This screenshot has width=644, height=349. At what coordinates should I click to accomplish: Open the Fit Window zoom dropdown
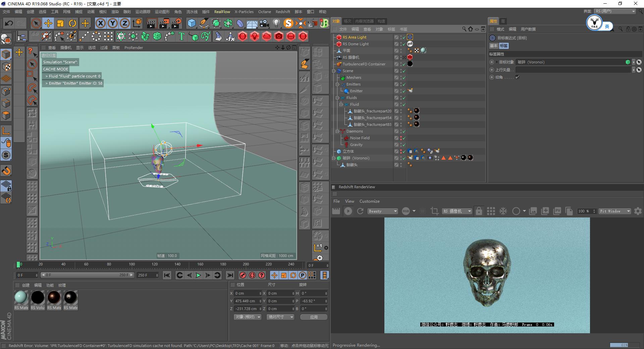pyautogui.click(x=614, y=211)
